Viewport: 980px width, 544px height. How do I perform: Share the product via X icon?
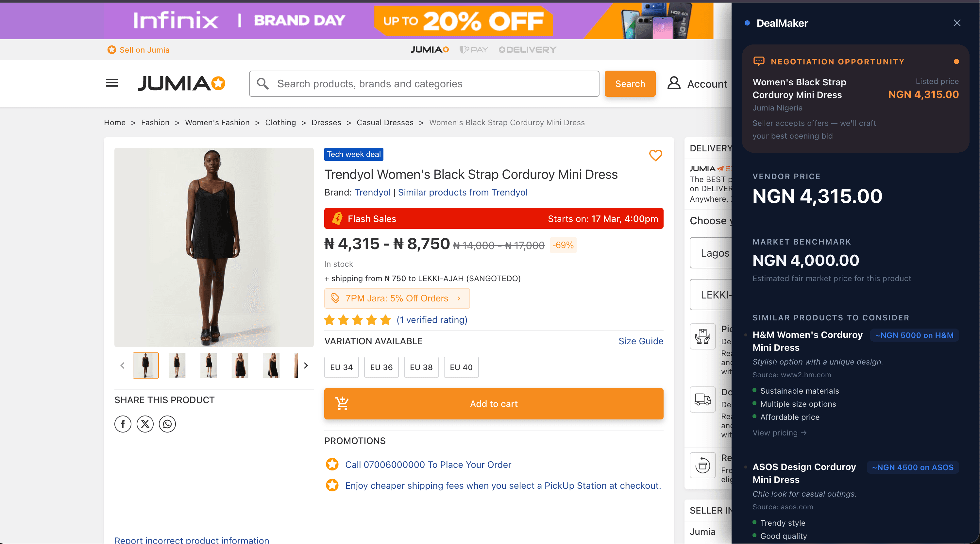(145, 424)
